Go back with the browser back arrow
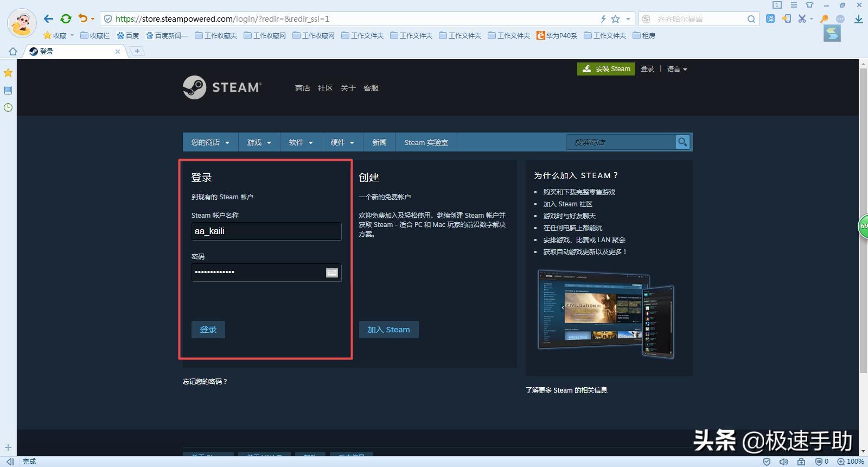This screenshot has width=868, height=467. tap(48, 19)
